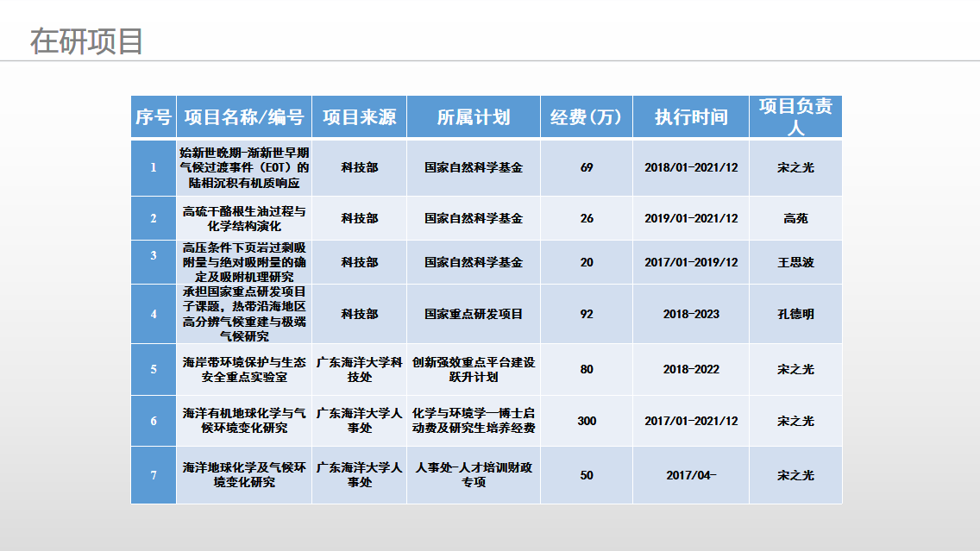
Task: Click 国家自然科学基金 in row 2
Action: (x=474, y=219)
